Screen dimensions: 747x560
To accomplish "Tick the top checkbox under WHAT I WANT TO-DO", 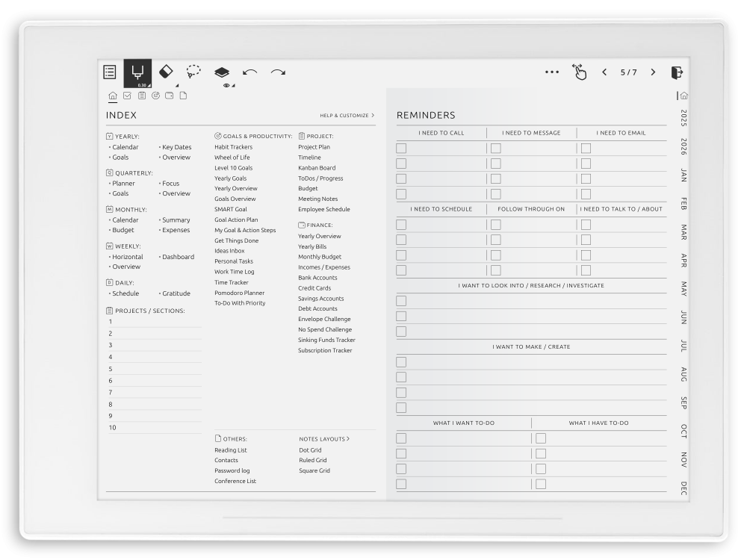I will click(401, 438).
